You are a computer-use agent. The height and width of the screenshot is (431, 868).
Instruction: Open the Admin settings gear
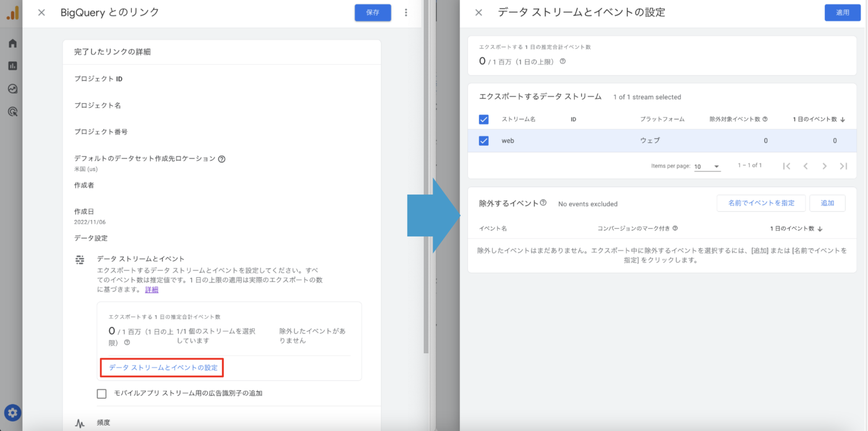click(x=12, y=412)
